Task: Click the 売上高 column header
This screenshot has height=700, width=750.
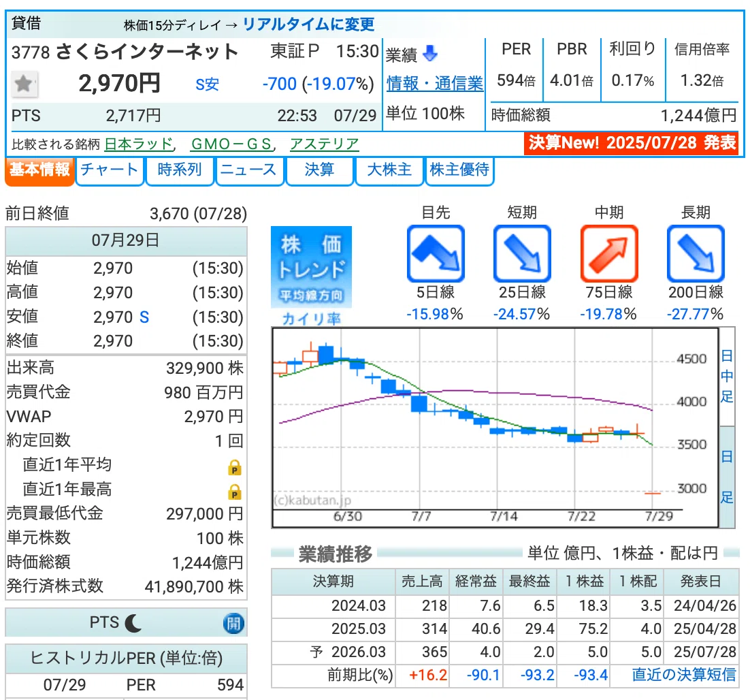Action: [x=422, y=582]
